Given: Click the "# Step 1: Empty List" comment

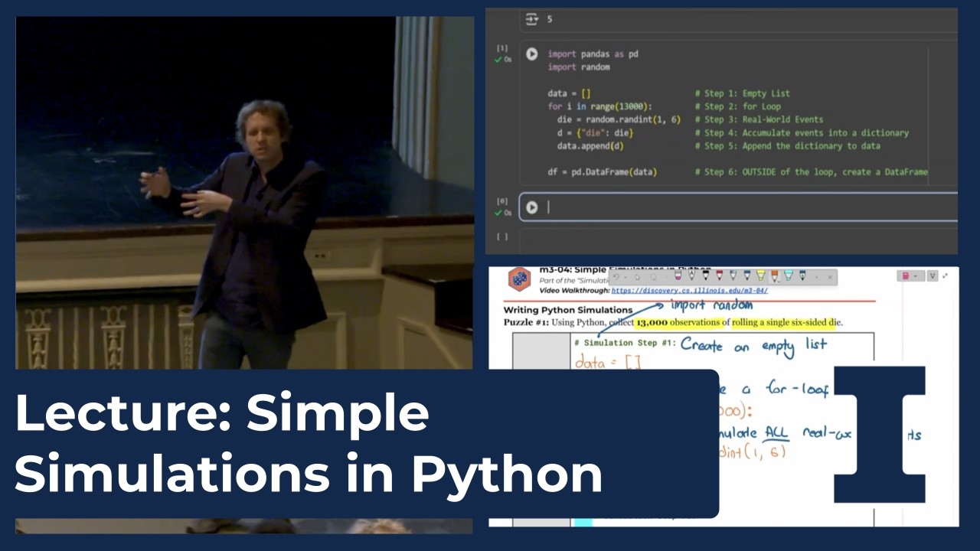Looking at the screenshot, I should pos(743,93).
